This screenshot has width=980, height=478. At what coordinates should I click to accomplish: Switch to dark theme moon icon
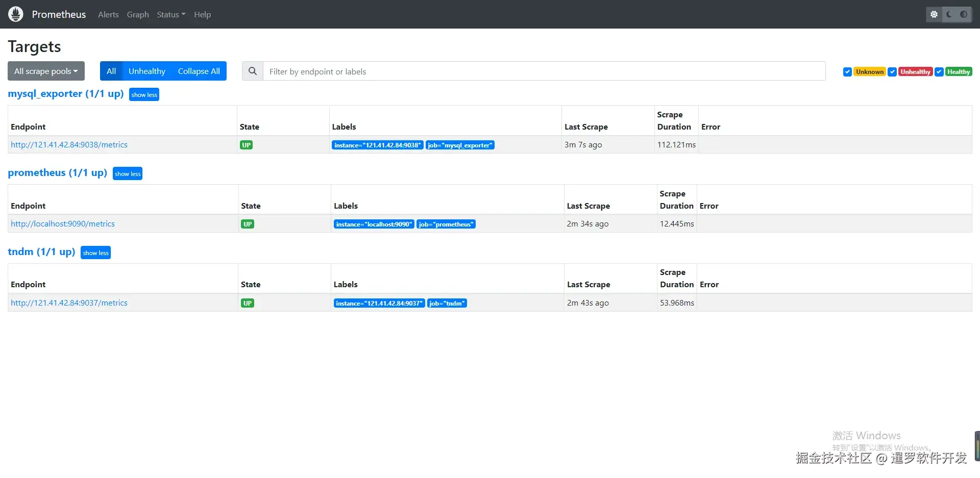pos(949,14)
